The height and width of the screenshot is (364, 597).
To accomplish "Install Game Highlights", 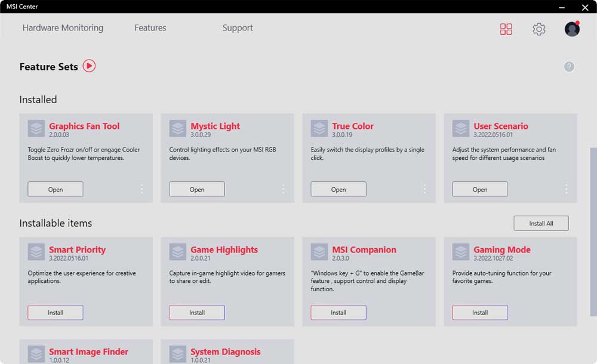I will 197,313.
